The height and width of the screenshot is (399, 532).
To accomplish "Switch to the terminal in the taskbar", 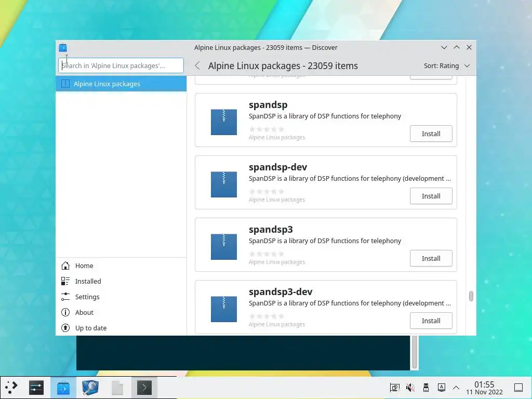I will click(144, 388).
